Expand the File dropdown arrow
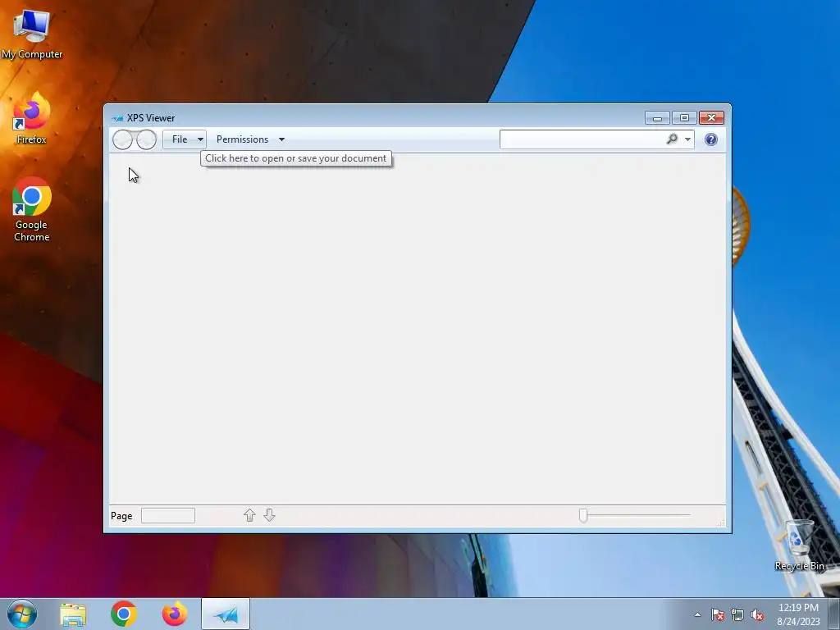Viewport: 840px width, 630px height. (x=200, y=139)
